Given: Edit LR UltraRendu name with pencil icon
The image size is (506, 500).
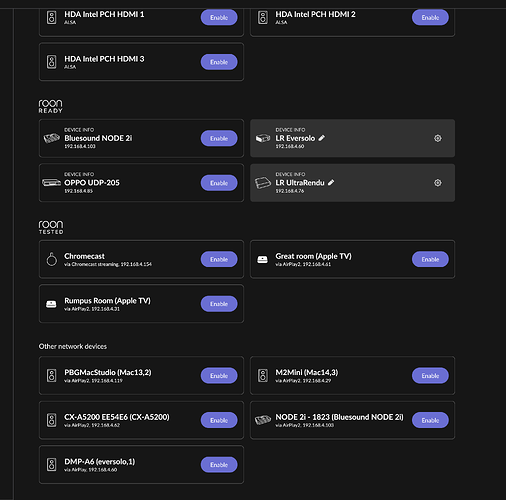Looking at the screenshot, I should (x=331, y=182).
